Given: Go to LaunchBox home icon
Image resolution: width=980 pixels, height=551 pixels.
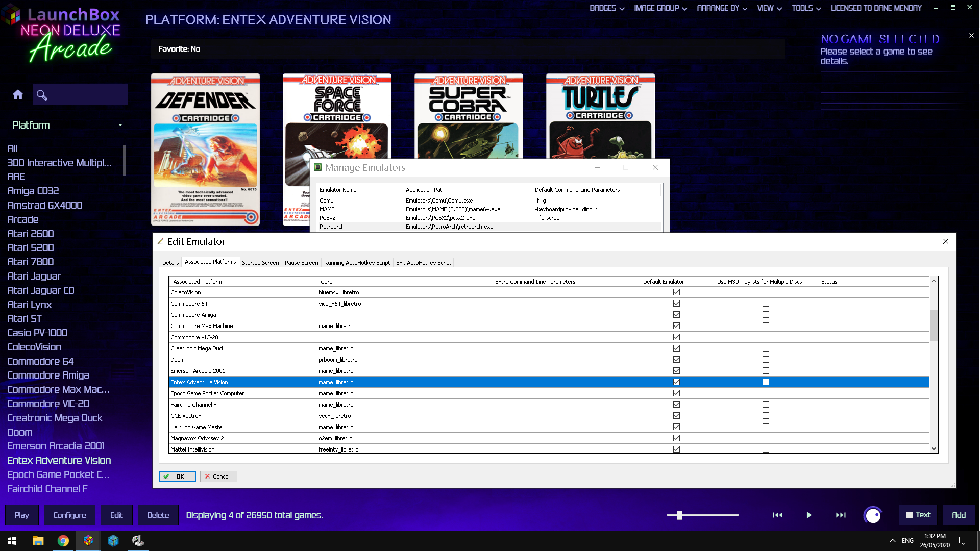Looking at the screenshot, I should pos(18,94).
